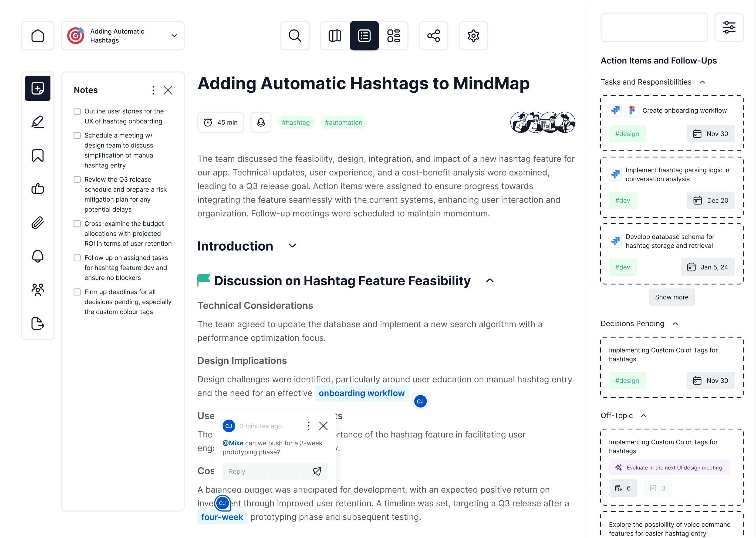Open the search tool
This screenshot has height=538, width=756.
click(294, 35)
